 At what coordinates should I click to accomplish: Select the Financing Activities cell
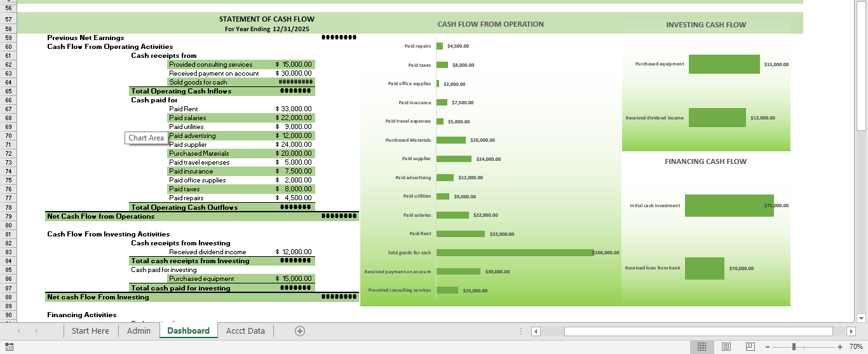pyautogui.click(x=82, y=315)
